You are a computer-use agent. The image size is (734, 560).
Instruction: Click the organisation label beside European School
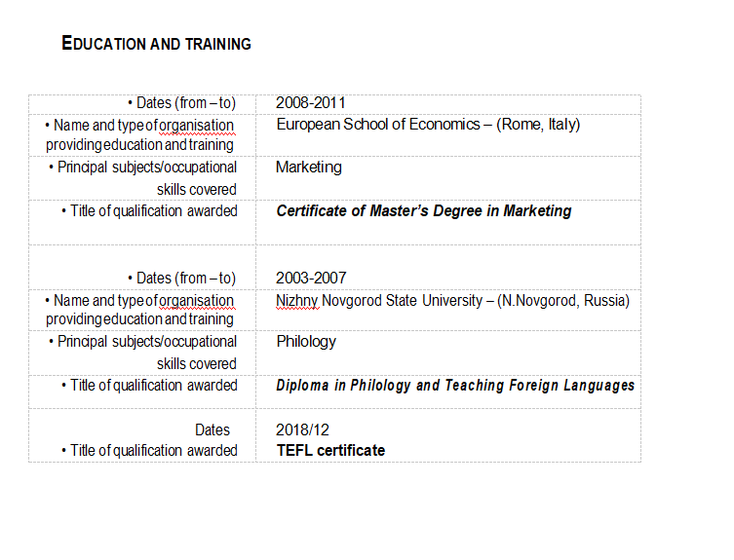(x=139, y=134)
